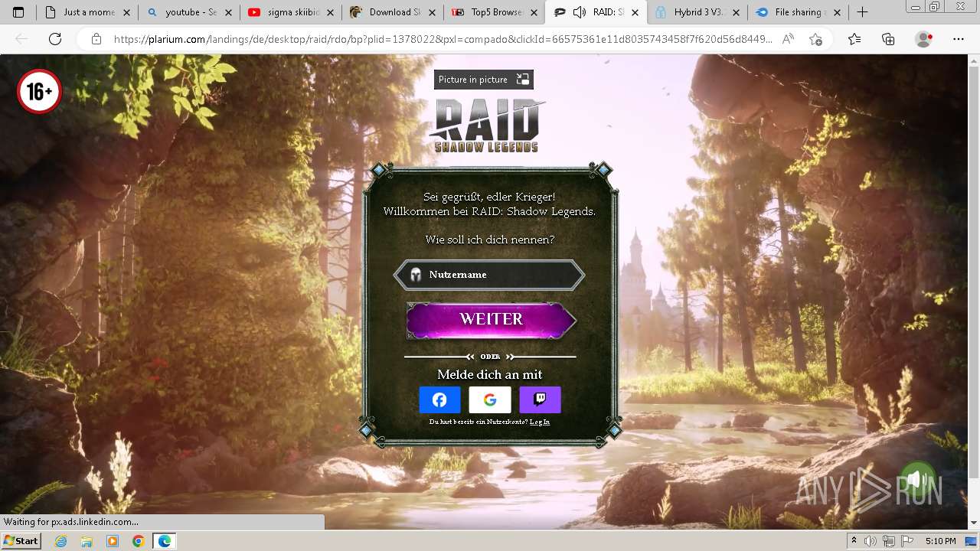Switch to the 'sigma skiibid' YouTube tab

[x=292, y=12]
